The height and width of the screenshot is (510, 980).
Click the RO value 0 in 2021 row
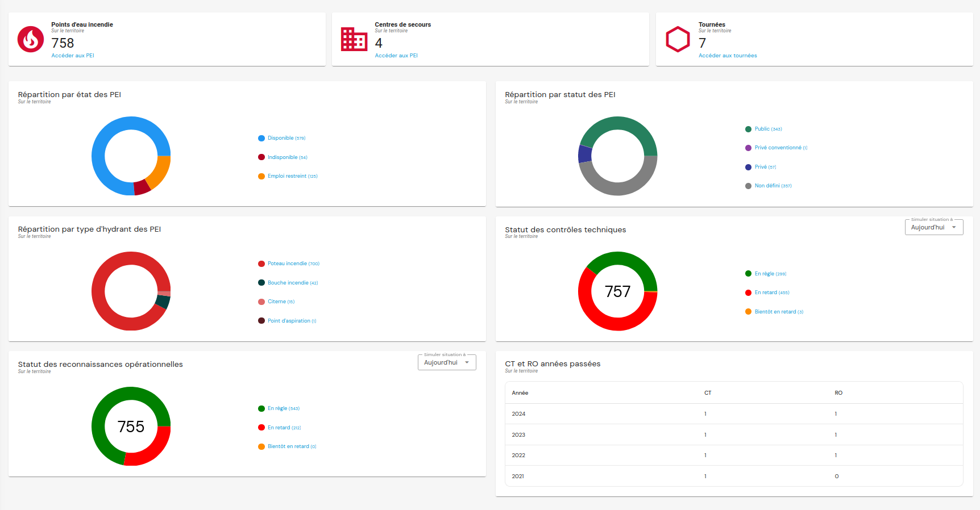(837, 476)
